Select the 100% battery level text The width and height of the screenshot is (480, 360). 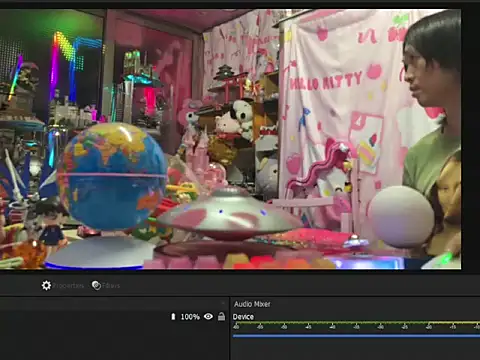coord(190,317)
